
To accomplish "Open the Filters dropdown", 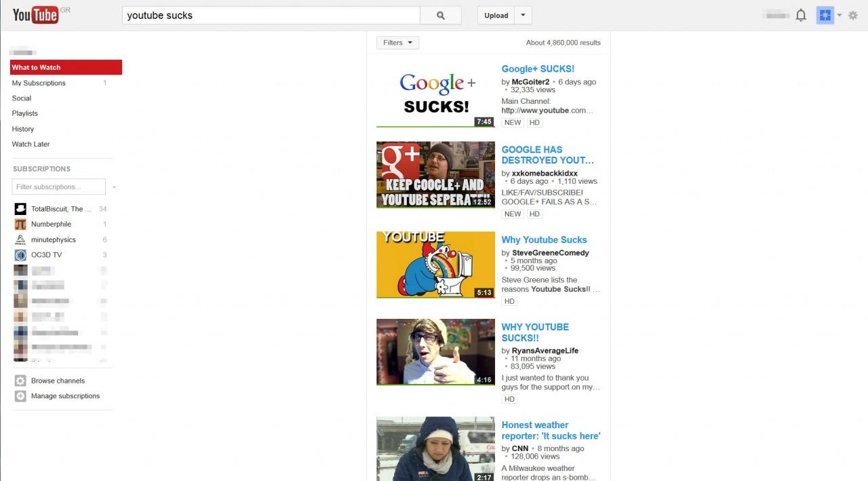I will (x=398, y=43).
